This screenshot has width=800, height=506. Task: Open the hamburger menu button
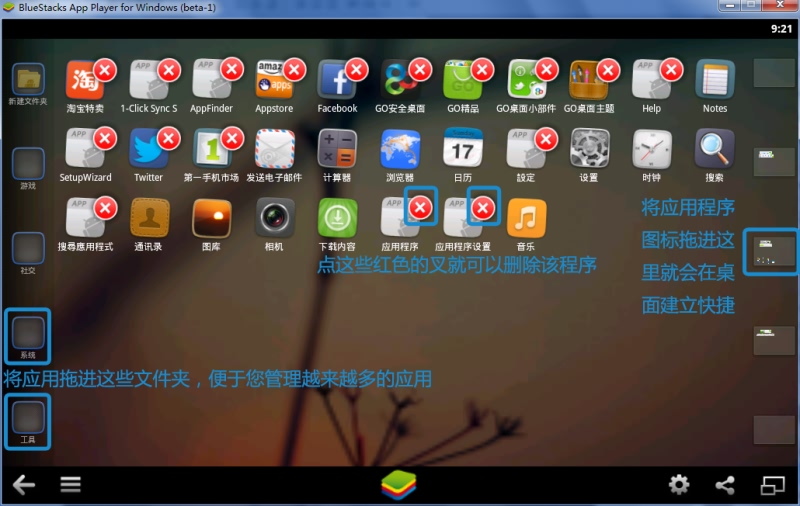(x=70, y=485)
